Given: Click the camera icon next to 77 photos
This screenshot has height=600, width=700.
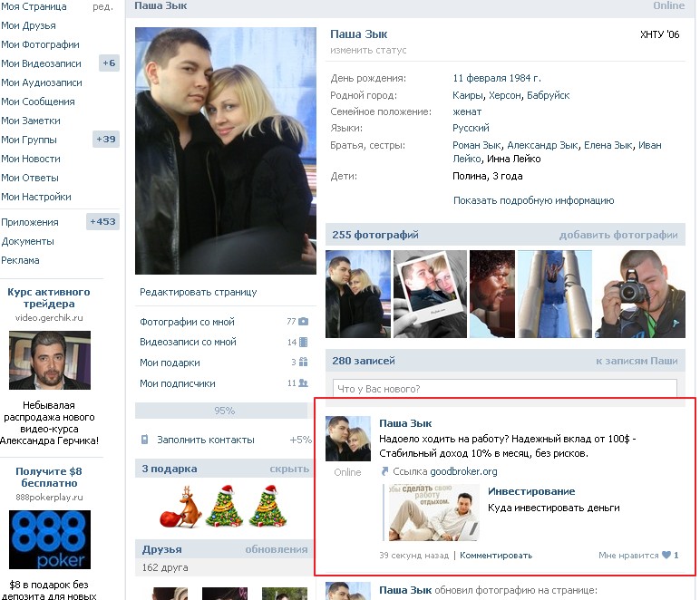Looking at the screenshot, I should (x=303, y=321).
